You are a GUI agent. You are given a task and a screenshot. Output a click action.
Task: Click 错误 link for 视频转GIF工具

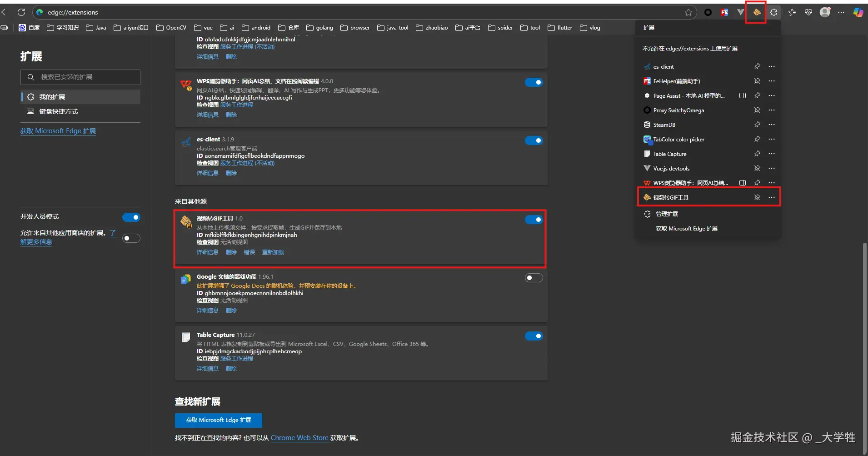click(x=249, y=252)
